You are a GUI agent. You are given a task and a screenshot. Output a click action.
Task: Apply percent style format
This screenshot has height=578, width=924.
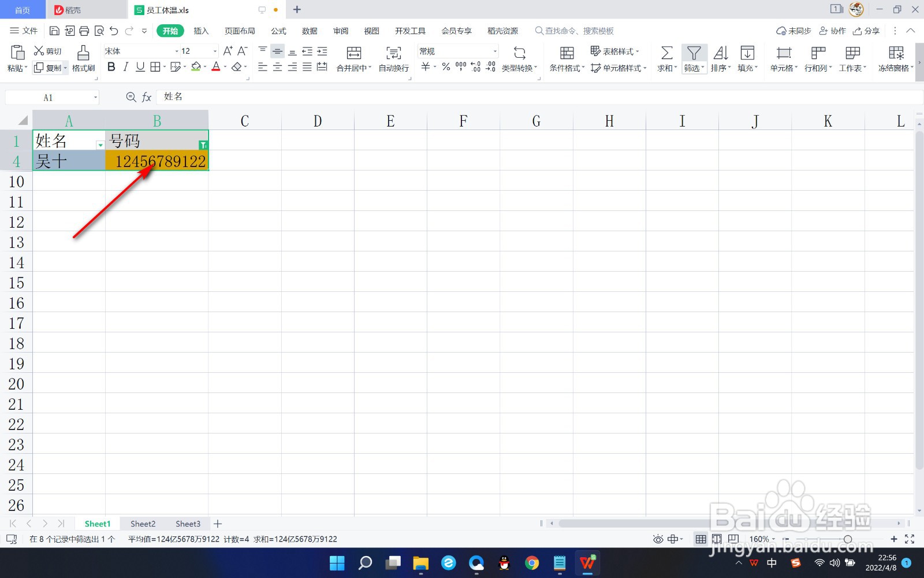446,67
